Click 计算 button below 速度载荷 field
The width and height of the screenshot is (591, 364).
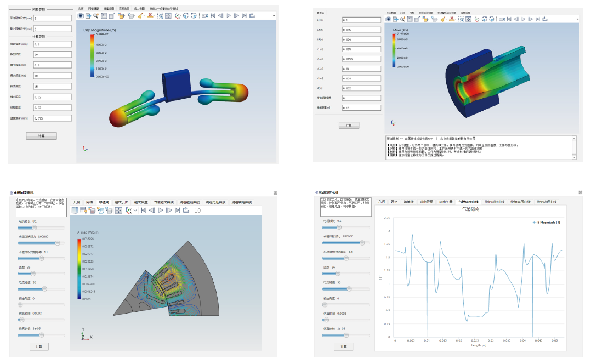click(41, 136)
